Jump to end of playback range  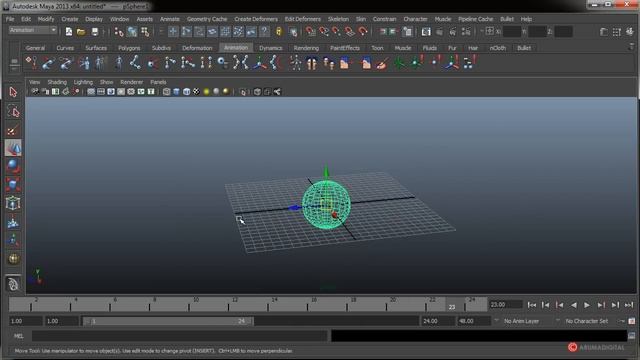pos(629,305)
